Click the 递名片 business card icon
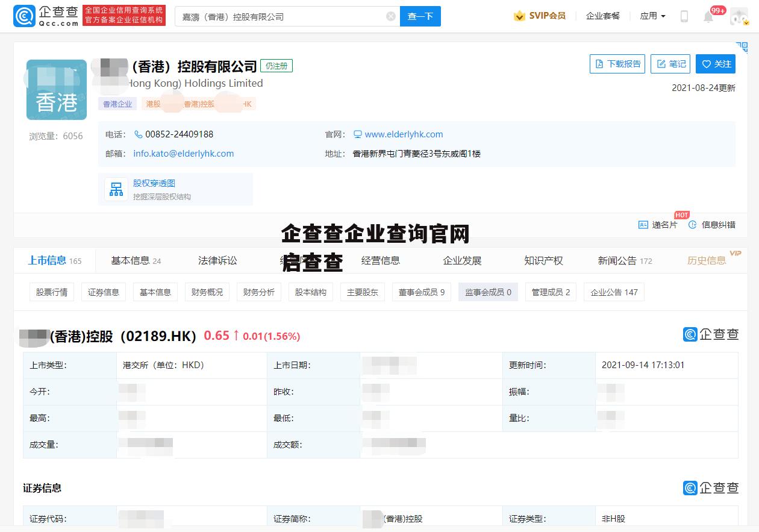 point(643,224)
